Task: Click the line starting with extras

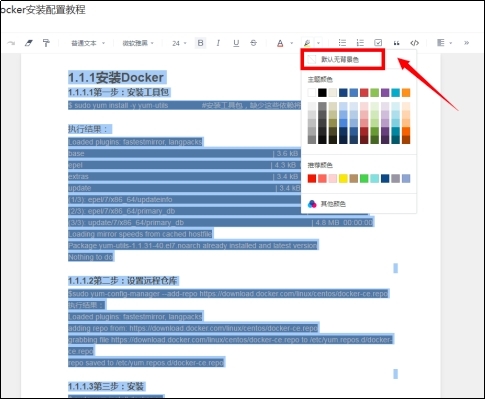Action: pos(184,176)
